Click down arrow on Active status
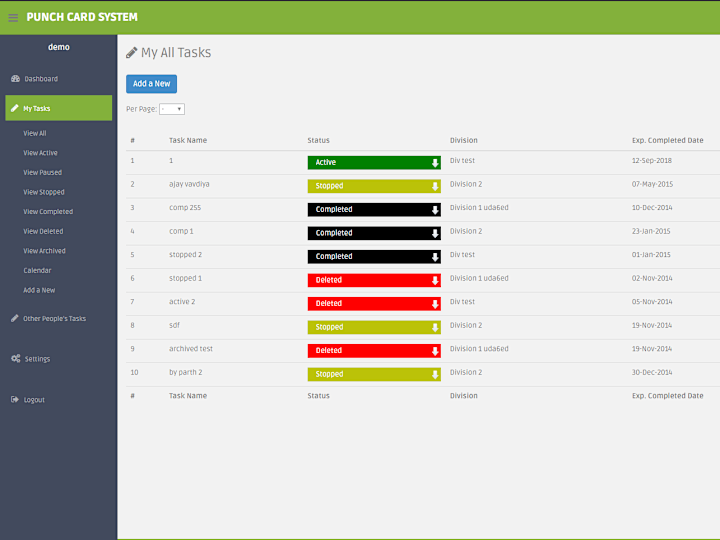 (x=435, y=163)
